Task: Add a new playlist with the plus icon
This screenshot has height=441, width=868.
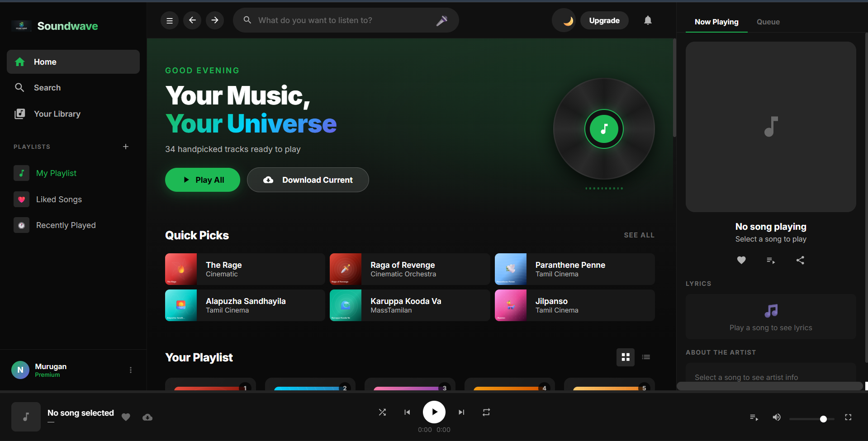Action: click(126, 147)
